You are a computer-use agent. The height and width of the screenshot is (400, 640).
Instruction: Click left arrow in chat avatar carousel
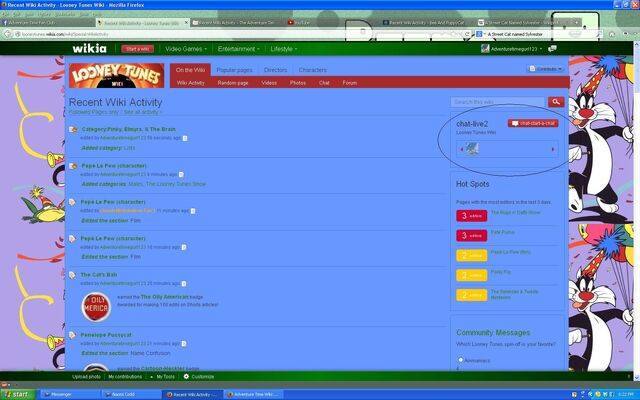pos(461,149)
